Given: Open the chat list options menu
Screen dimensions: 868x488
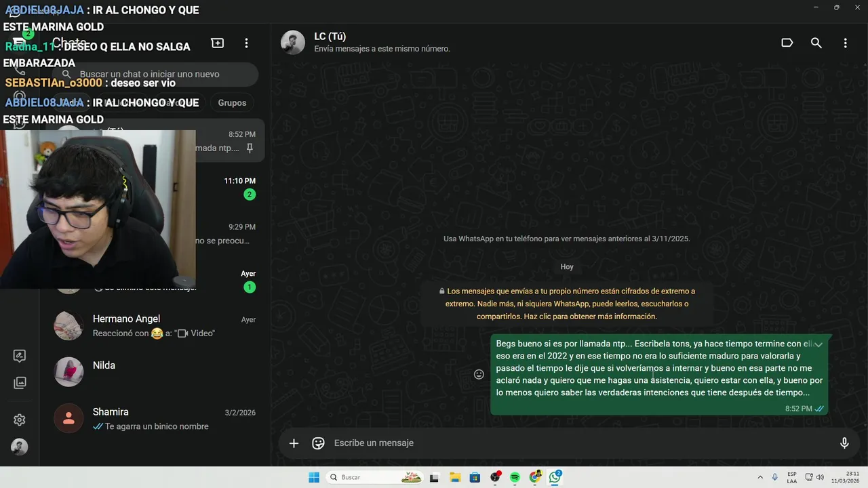Looking at the screenshot, I should point(246,43).
